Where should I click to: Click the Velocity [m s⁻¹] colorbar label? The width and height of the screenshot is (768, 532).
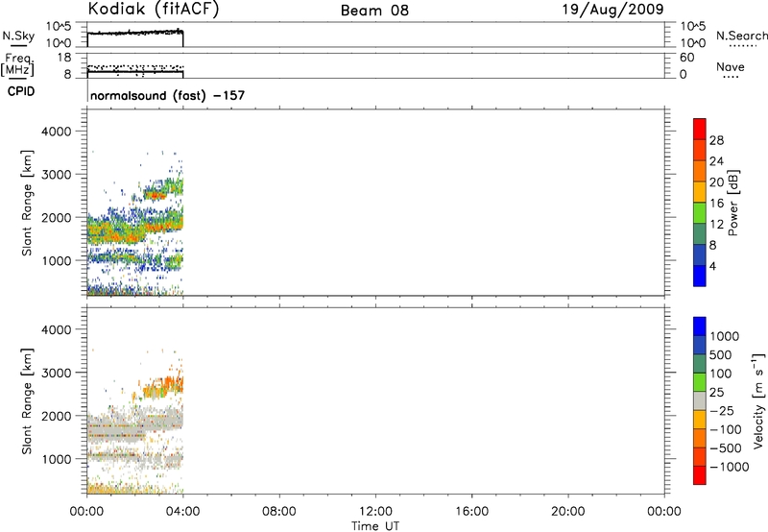pos(758,400)
